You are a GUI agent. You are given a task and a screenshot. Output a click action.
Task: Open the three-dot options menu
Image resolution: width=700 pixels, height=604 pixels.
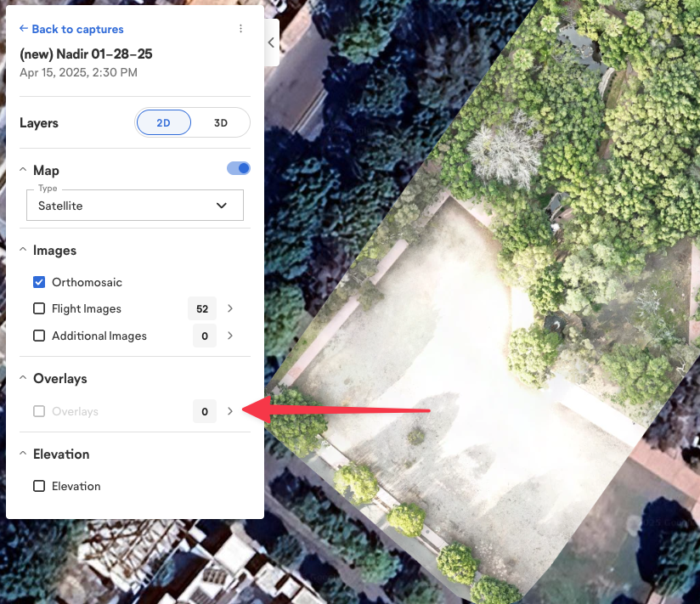(240, 28)
